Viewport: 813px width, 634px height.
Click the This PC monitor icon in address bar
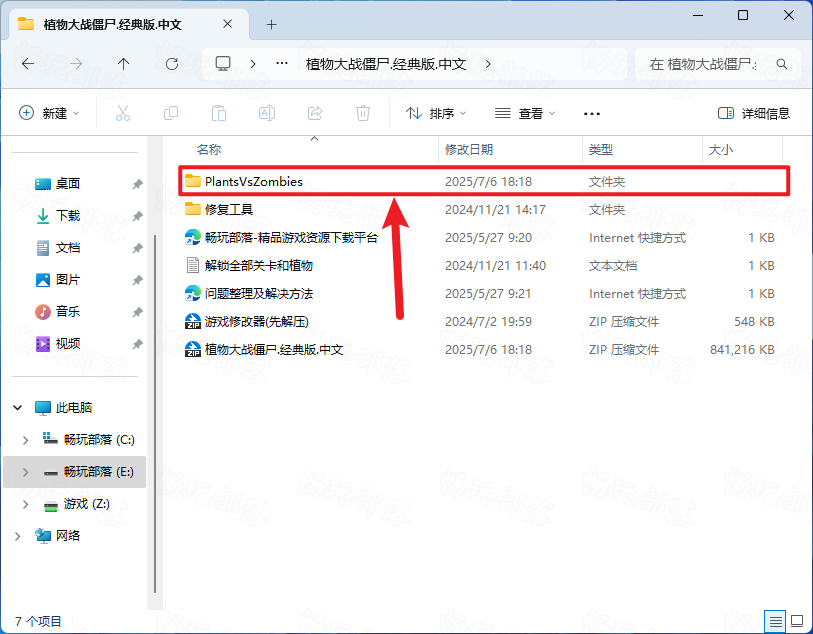point(223,64)
